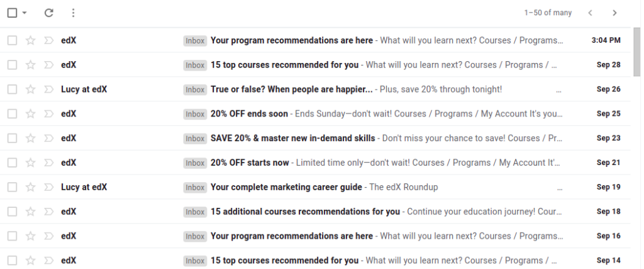Image resolution: width=644 pixels, height=269 pixels.
Task: Go to the previous page of emails
Action: point(590,13)
